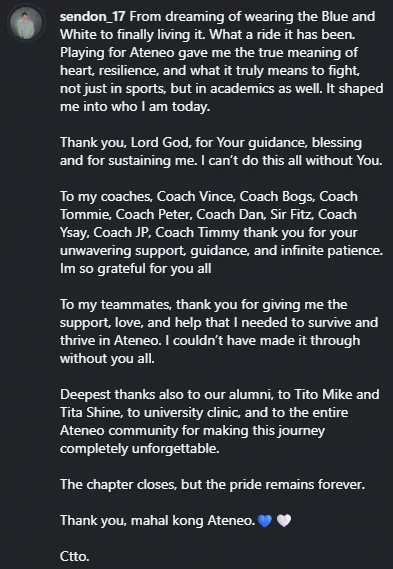This screenshot has height=569, width=393.
Task: Click the phrase 'me into who I am today.'
Action: pos(135,107)
